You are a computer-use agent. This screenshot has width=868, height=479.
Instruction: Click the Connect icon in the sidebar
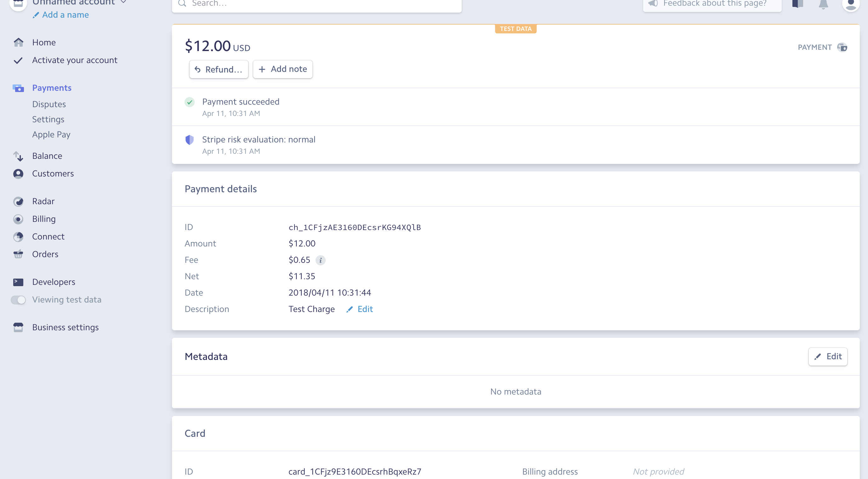pos(18,237)
